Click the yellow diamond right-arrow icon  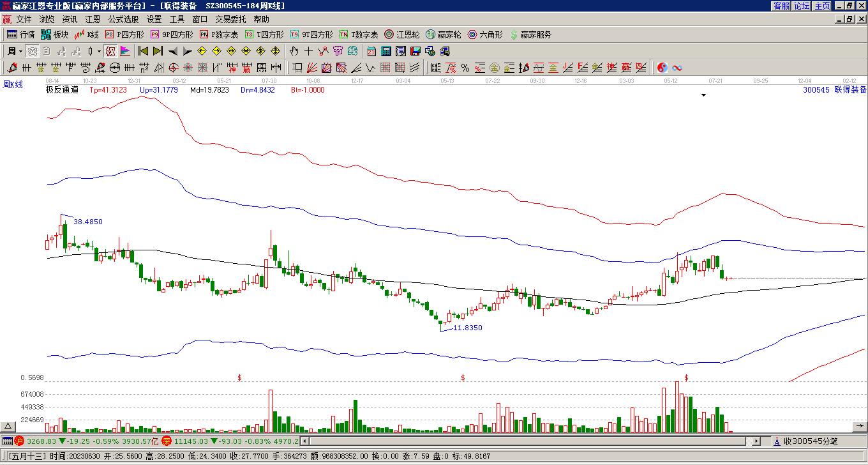point(217,51)
